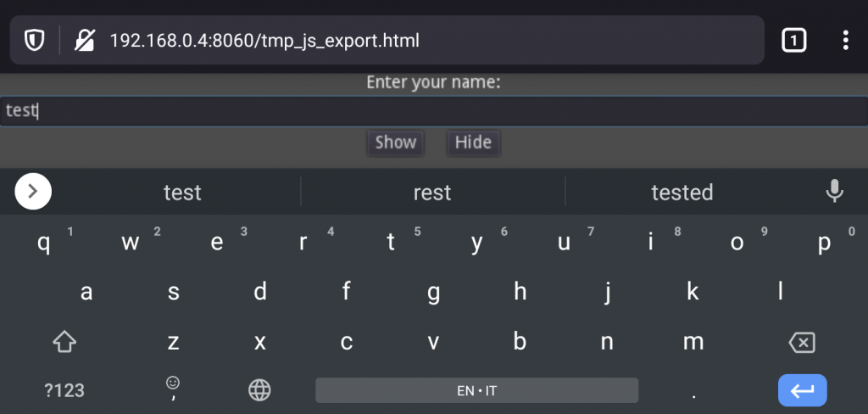The image size is (868, 414).
Task: Toggle the shift caps key
Action: tap(64, 342)
